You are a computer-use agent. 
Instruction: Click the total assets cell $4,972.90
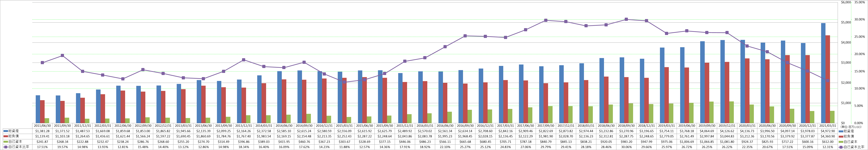tap(828, 131)
